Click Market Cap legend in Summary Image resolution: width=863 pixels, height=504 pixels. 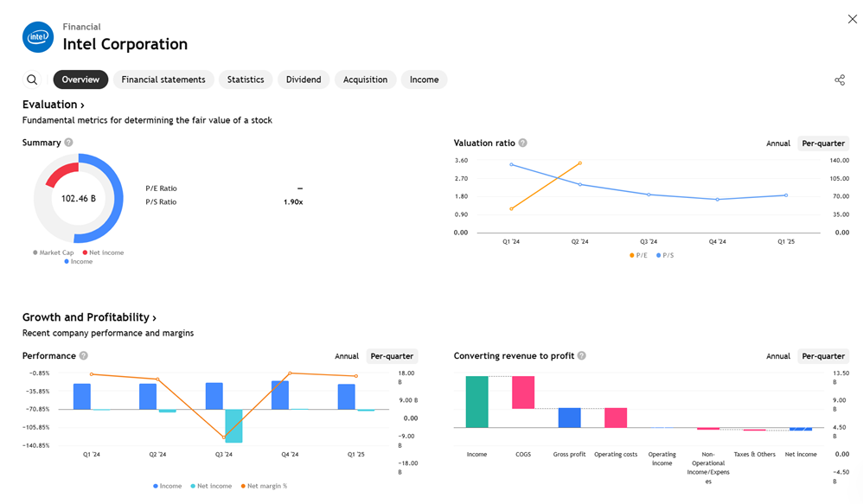click(54, 252)
